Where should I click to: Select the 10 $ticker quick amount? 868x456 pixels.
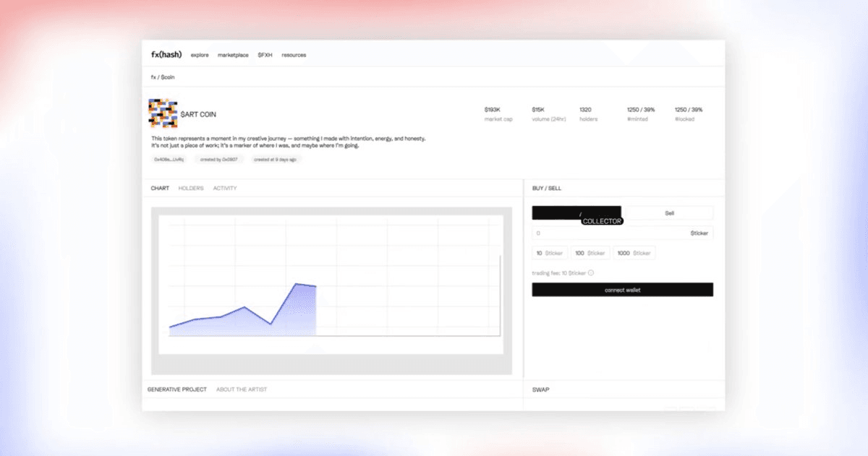point(549,253)
